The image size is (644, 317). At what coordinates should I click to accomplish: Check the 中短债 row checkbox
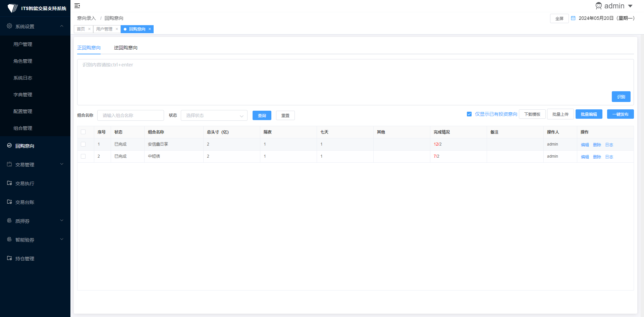[x=83, y=156]
